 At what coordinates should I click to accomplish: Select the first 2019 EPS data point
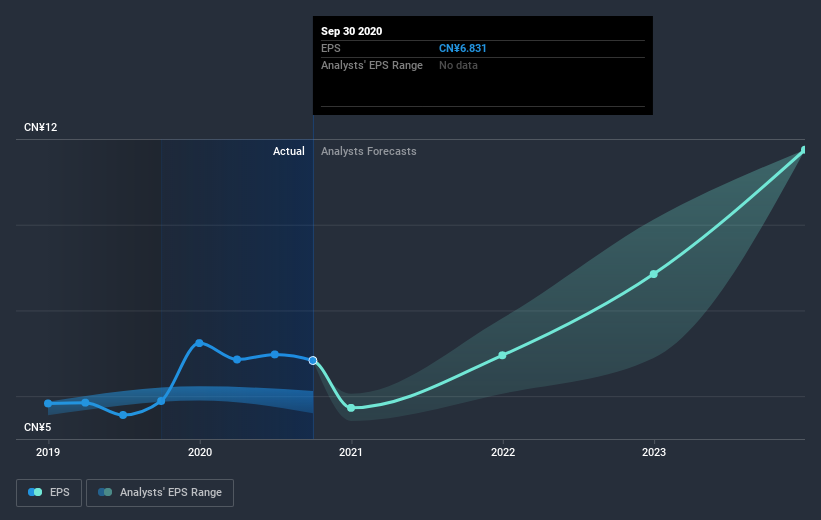[48, 403]
